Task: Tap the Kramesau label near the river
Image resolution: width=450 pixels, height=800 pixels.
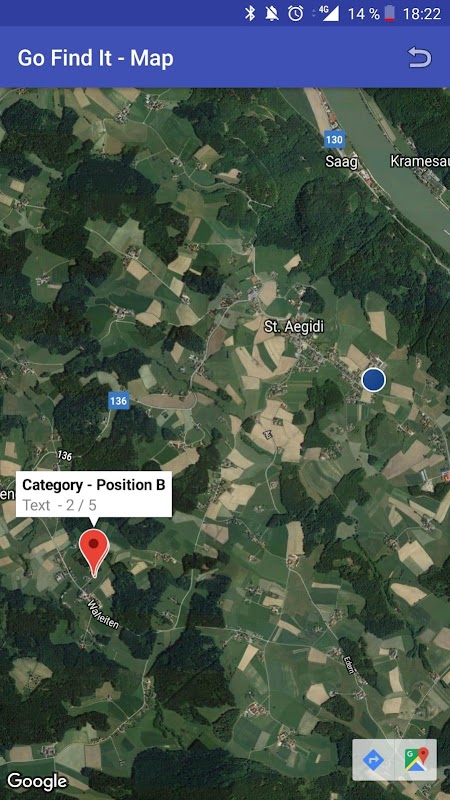Action: point(420,161)
